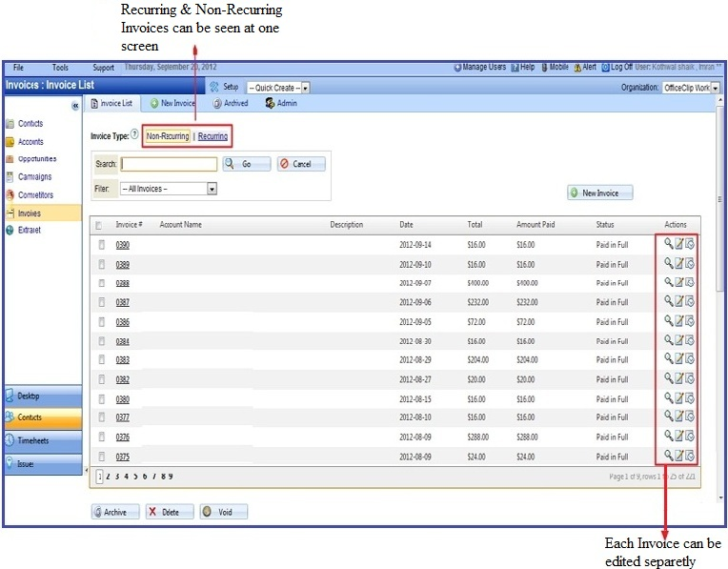Image resolution: width=728 pixels, height=569 pixels.
Task: Edit invoice 0389 with its pencil icon
Action: coord(678,263)
